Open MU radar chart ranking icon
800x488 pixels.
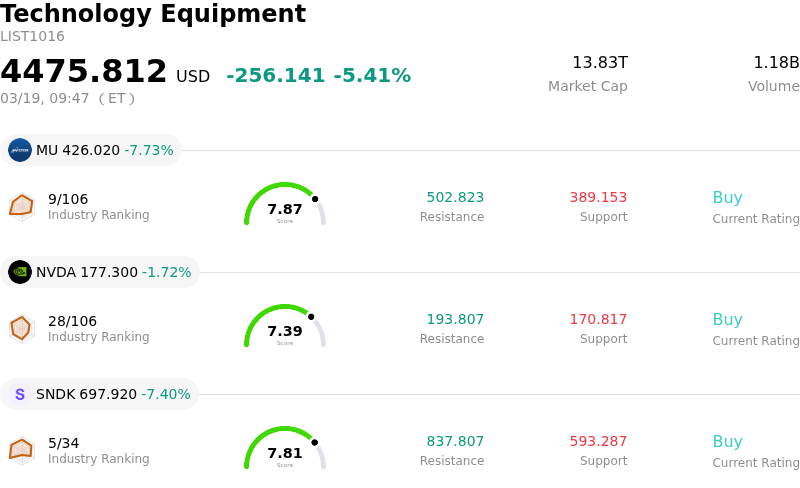click(21, 206)
